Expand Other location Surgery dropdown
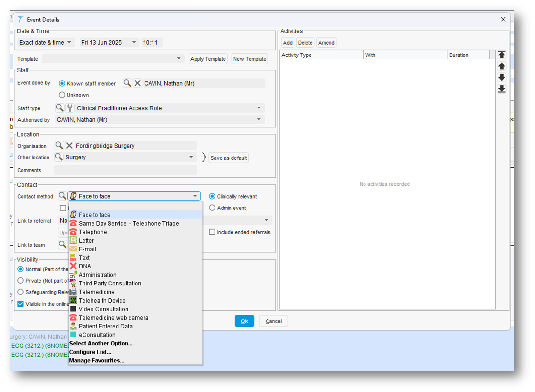The image size is (535, 392). tap(191, 157)
